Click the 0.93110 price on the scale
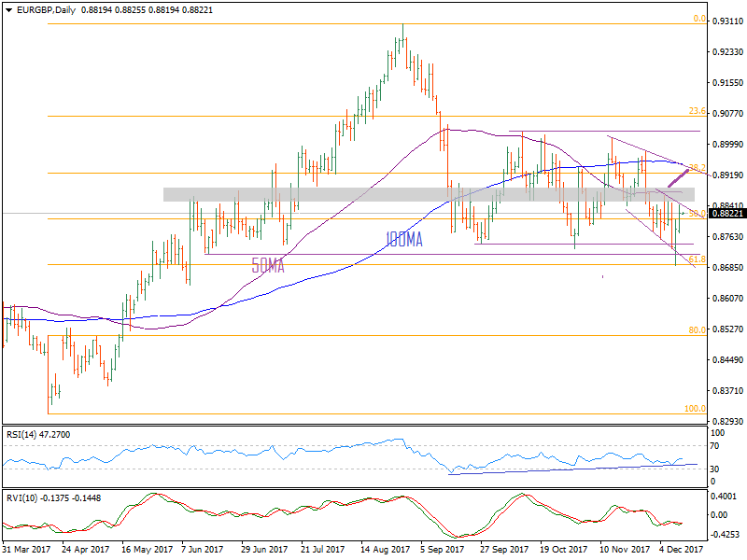 click(727, 21)
